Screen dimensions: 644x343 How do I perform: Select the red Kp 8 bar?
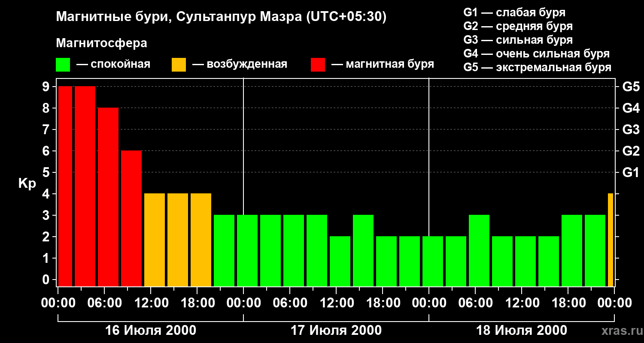pos(108,197)
